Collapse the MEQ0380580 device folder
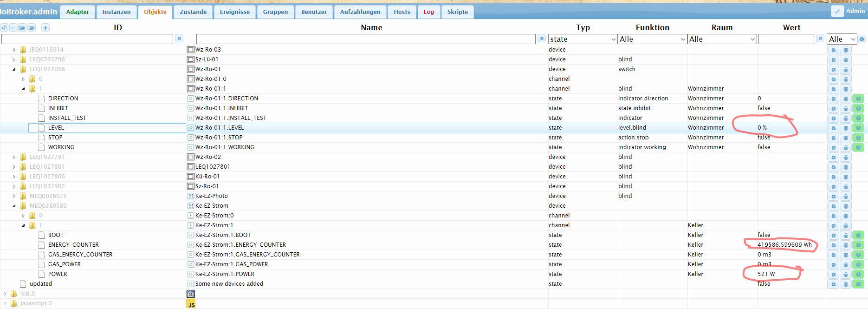 click(x=14, y=206)
